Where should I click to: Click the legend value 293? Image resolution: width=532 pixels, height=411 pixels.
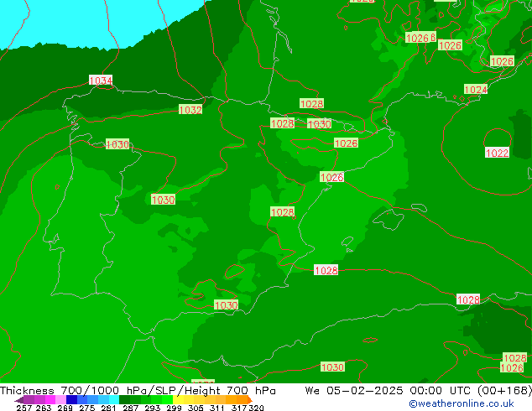point(152,408)
